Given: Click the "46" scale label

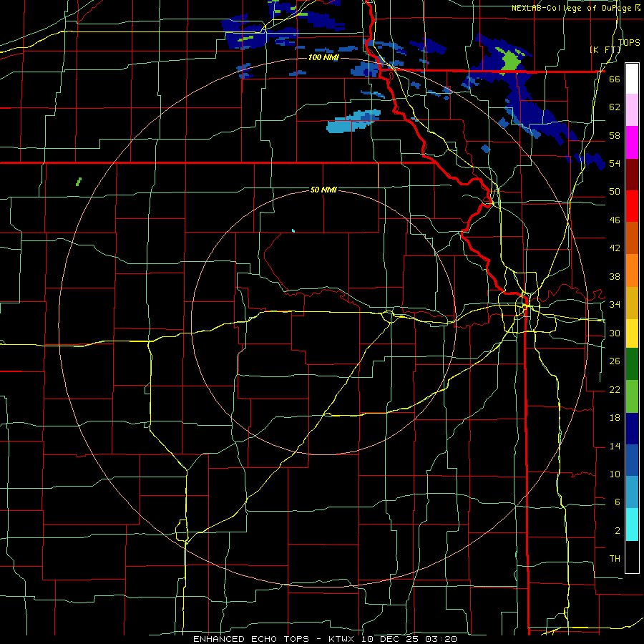Looking at the screenshot, I should [x=615, y=220].
